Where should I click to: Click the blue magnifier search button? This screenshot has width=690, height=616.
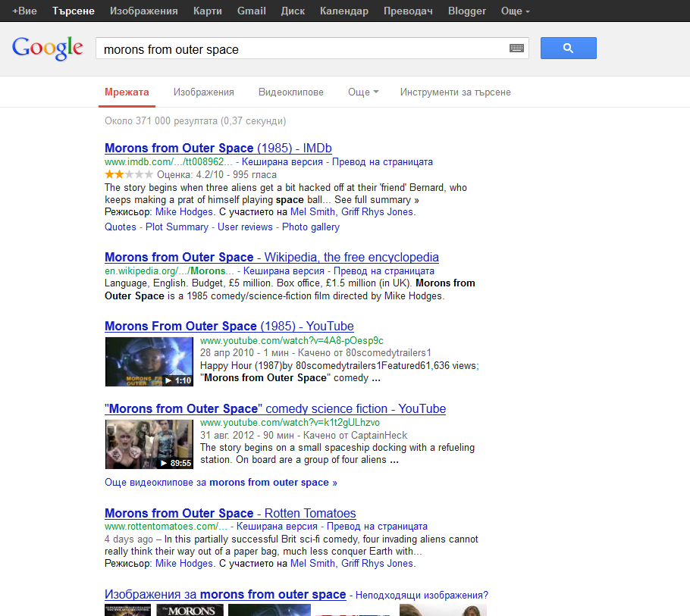(568, 48)
